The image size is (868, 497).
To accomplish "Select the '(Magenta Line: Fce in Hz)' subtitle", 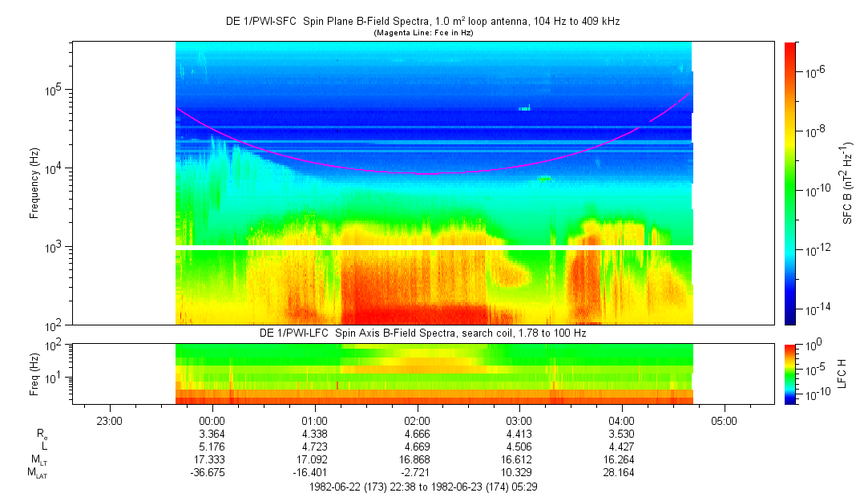I will pyautogui.click(x=422, y=33).
